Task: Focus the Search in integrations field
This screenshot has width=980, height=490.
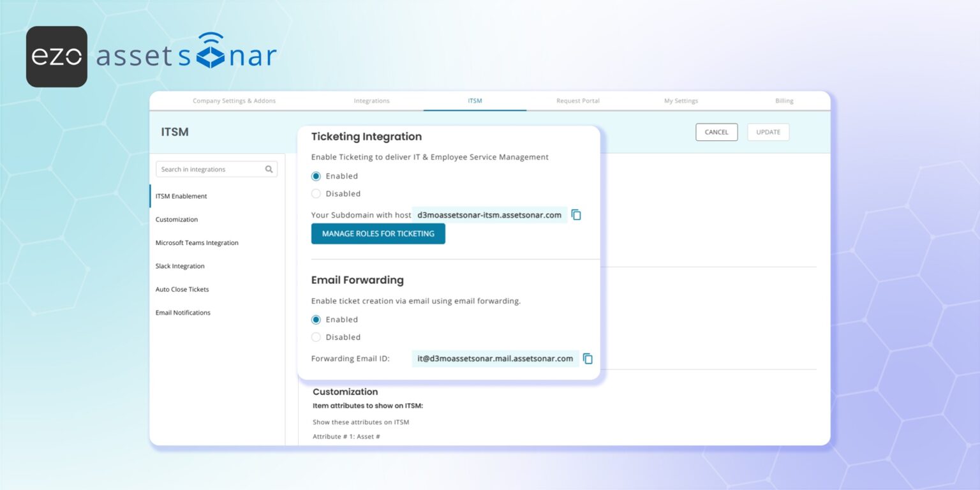Action: [x=216, y=169]
